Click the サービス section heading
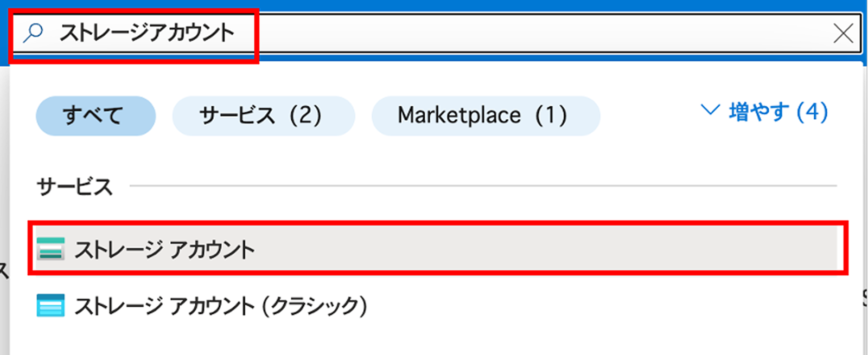The width and height of the screenshot is (868, 355). click(x=74, y=188)
